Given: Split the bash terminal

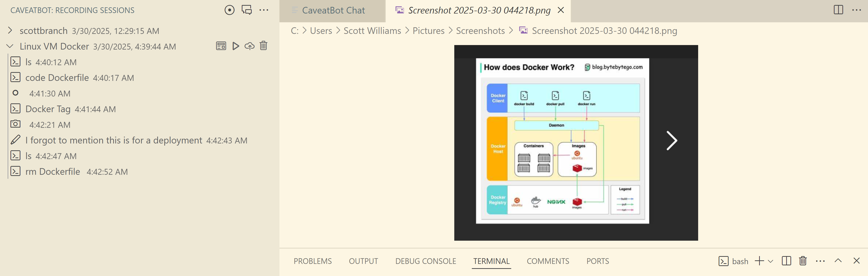Looking at the screenshot, I should [x=786, y=261].
